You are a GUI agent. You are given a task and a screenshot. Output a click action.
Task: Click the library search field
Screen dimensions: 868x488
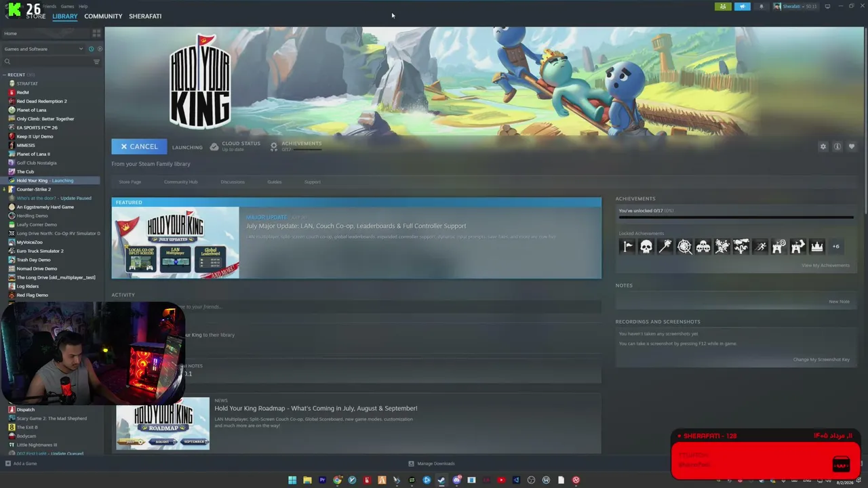(47, 62)
